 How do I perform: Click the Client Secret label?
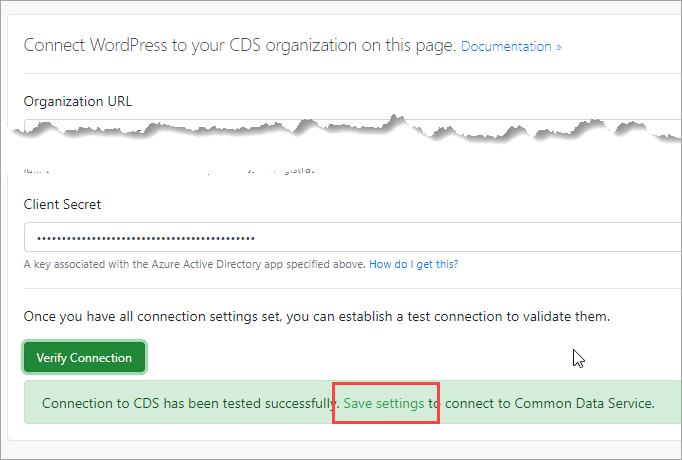(x=62, y=204)
